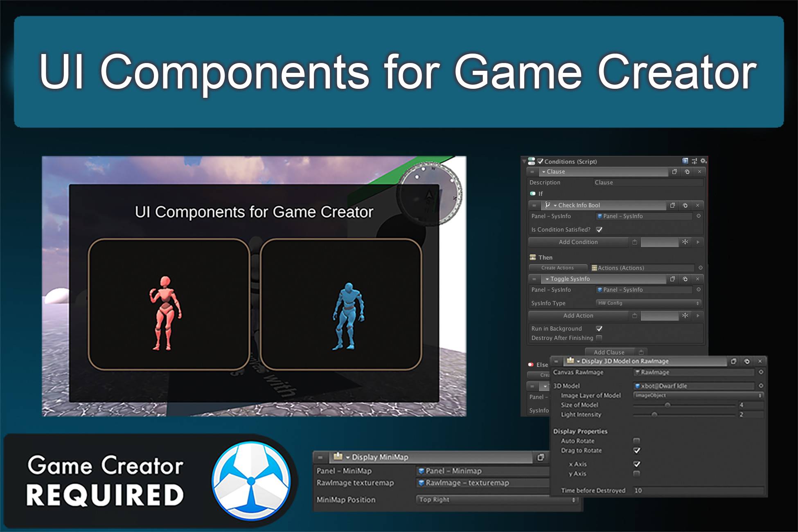
Task: Click the Clause row drag handle
Action: pyautogui.click(x=532, y=172)
